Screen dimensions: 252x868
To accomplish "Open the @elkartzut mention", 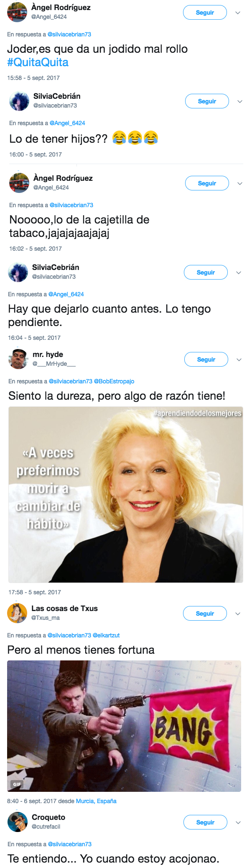I will point(106,635).
